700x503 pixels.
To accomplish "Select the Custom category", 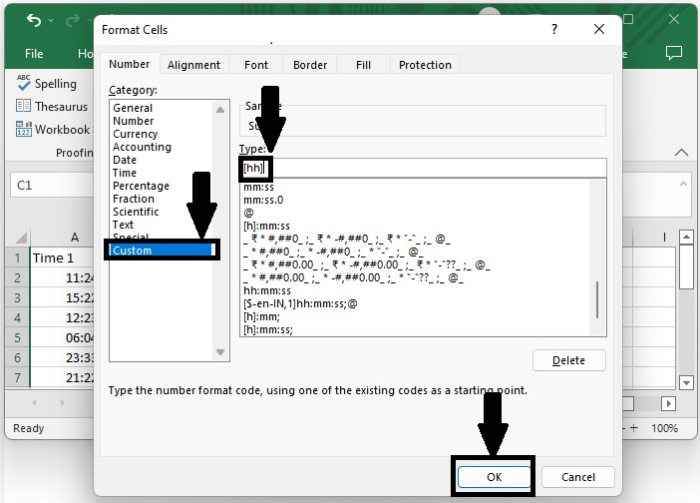I will (162, 250).
